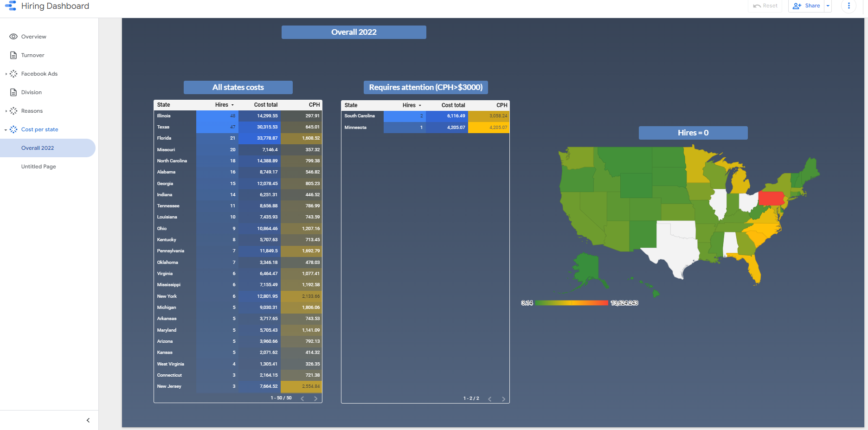Click Indiana CPH value 446.52
The image size is (868, 430).
(302, 195)
